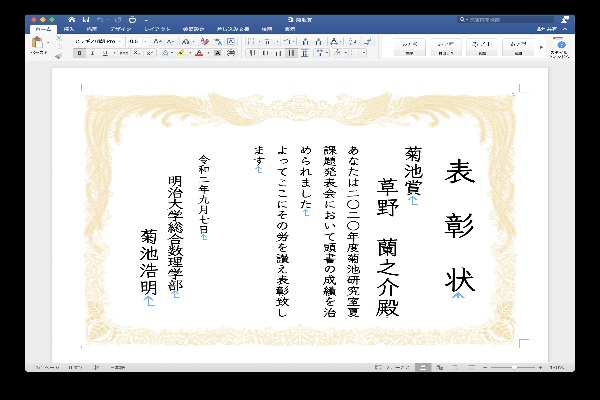The width and height of the screenshot is (600, 400).
Task: Toggle the active Print Layout view button
Action: 423,367
